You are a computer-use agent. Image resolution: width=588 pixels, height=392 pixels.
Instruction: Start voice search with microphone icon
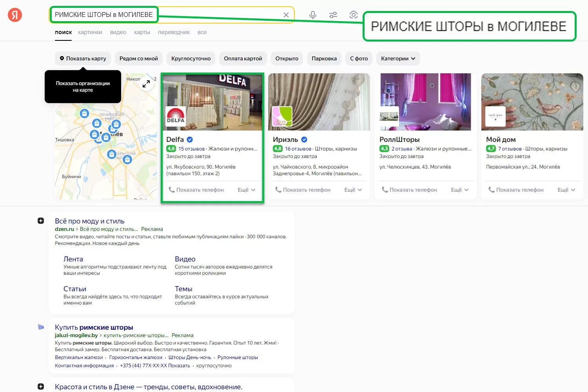(313, 15)
